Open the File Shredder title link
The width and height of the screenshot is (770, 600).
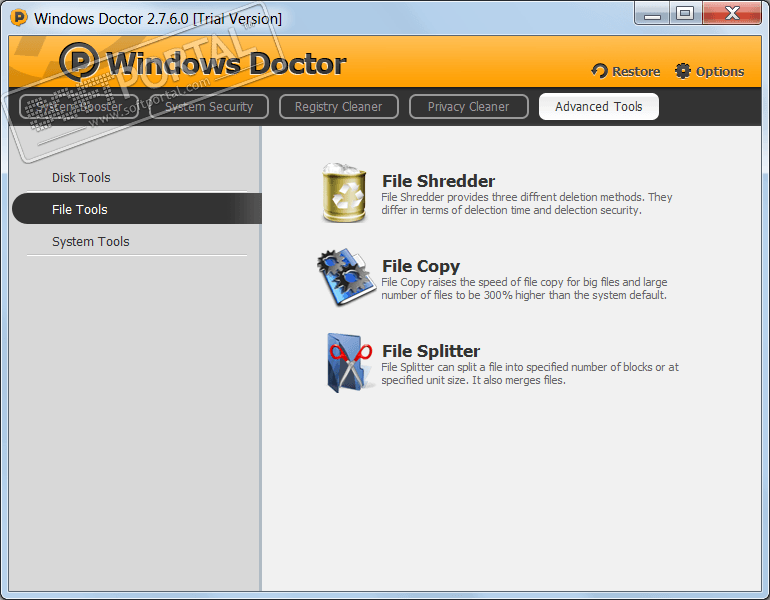pos(439,181)
